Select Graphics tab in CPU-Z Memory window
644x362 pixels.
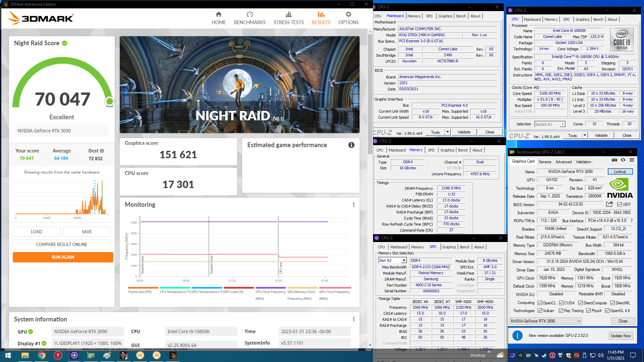coord(447,150)
